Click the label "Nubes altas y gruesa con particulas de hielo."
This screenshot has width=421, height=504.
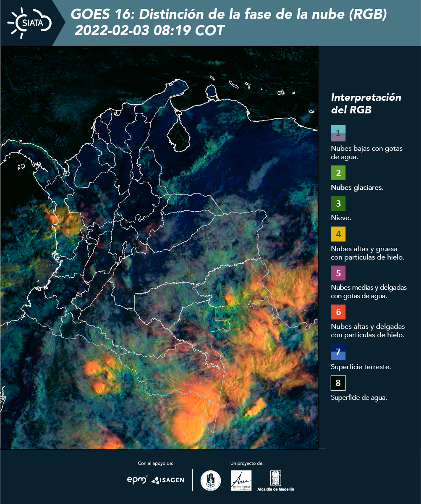[x=368, y=253]
